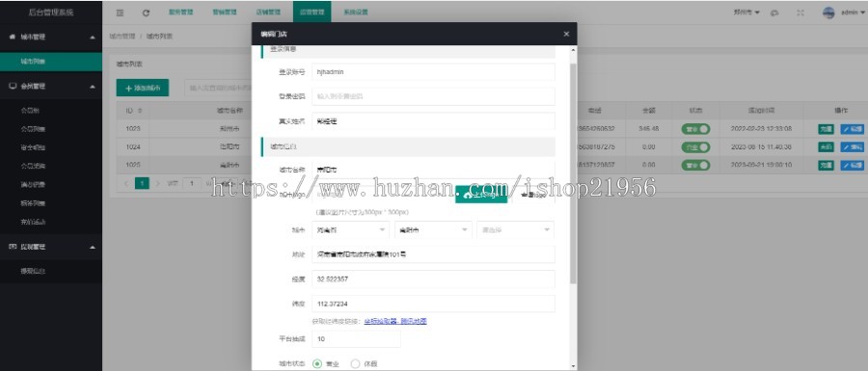Click the monitor icon in the sidebar

[13, 87]
